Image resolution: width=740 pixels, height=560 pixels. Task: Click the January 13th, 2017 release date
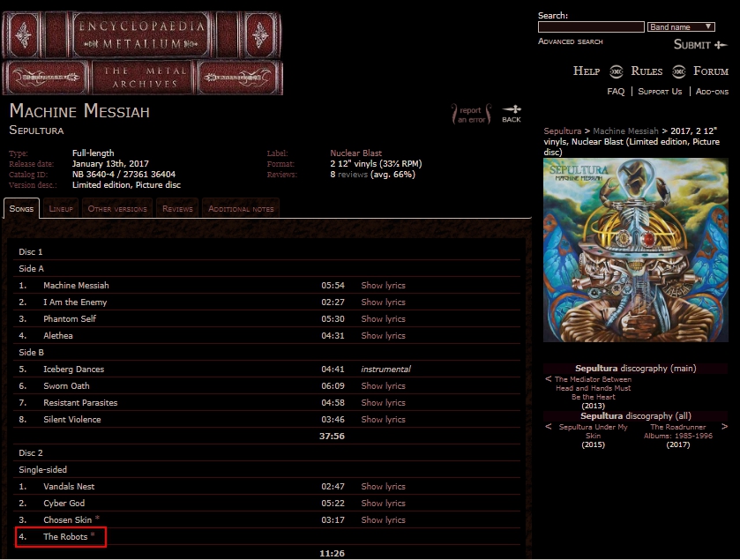[x=110, y=164]
